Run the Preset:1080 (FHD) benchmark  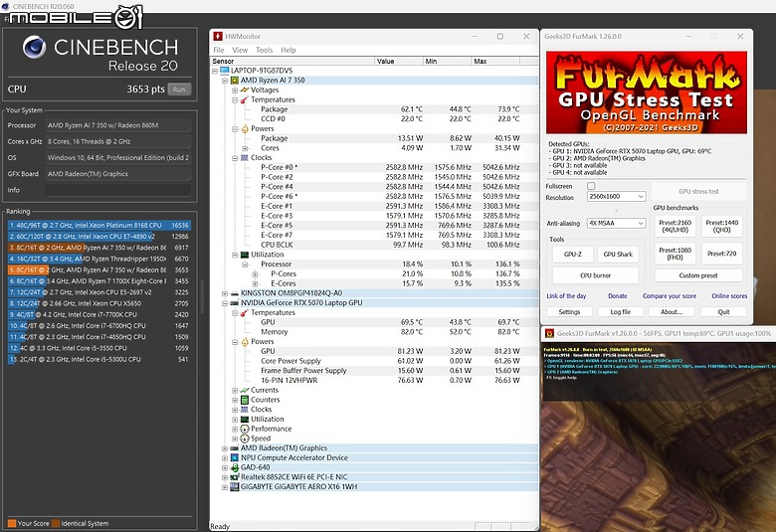click(676, 254)
